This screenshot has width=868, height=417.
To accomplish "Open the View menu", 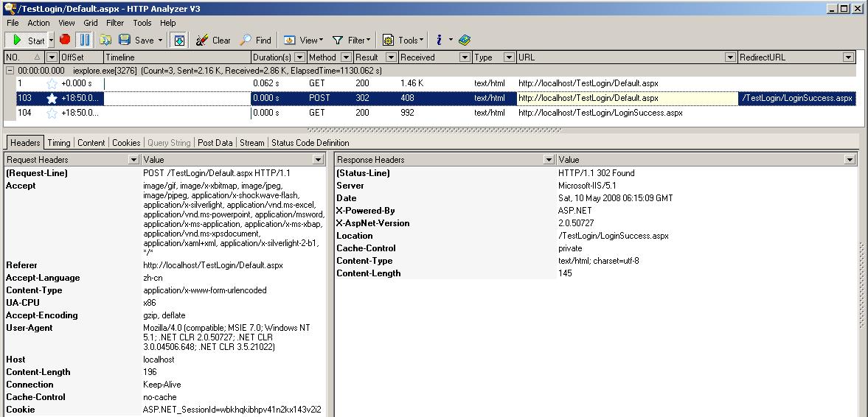I will [x=66, y=23].
